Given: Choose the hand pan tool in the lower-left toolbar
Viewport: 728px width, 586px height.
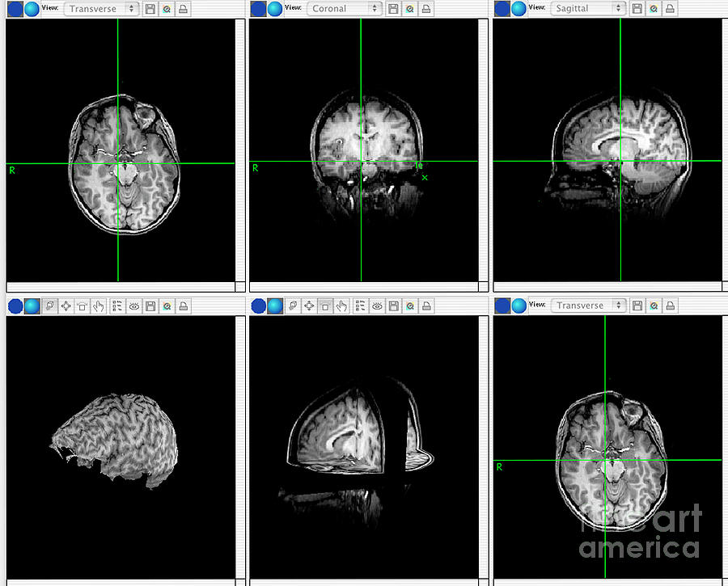Looking at the screenshot, I should point(99,306).
